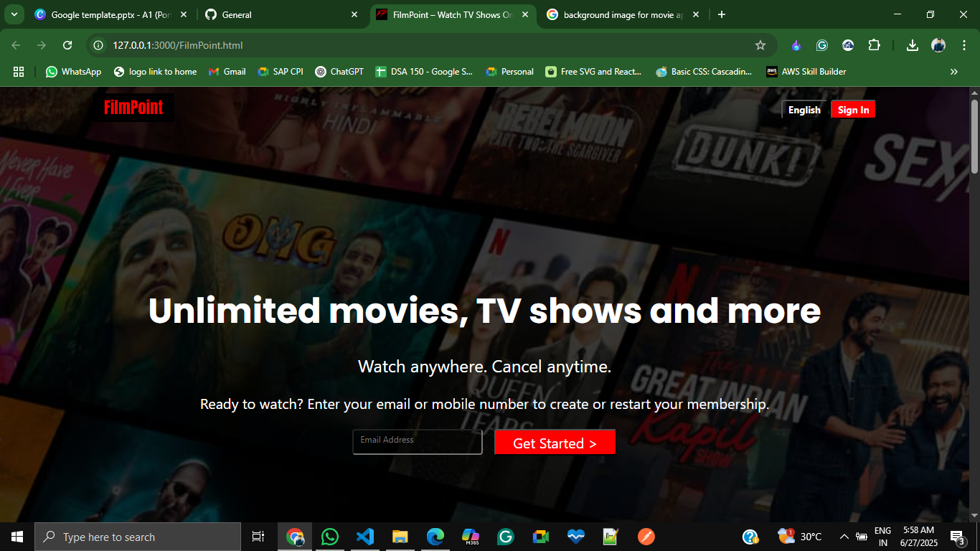Click the Sign In button
The height and width of the screenshot is (551, 980).
852,109
